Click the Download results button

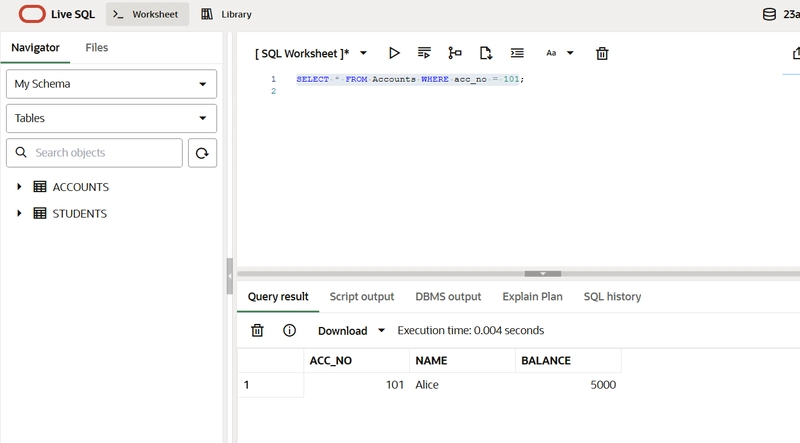(x=351, y=330)
